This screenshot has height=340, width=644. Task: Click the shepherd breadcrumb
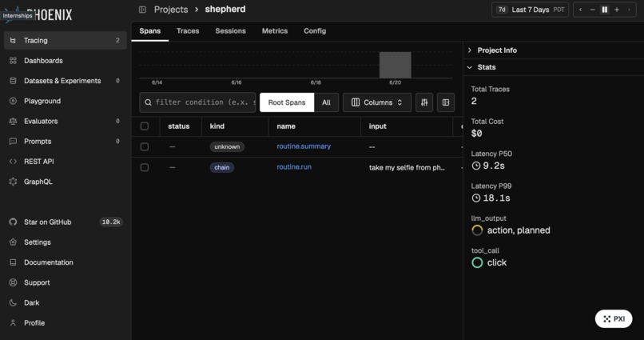coord(225,9)
